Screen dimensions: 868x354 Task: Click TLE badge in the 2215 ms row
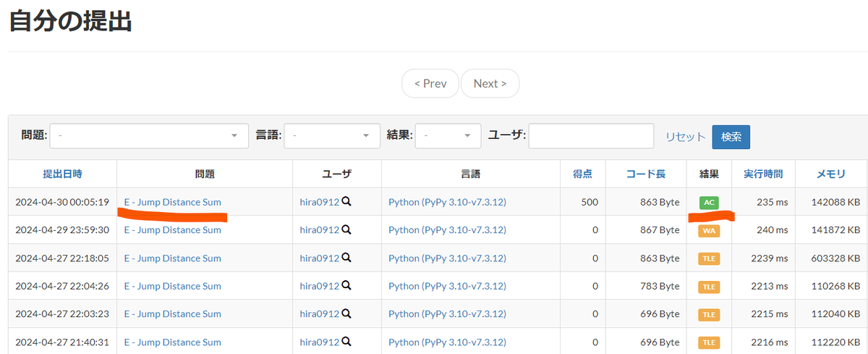tap(709, 314)
